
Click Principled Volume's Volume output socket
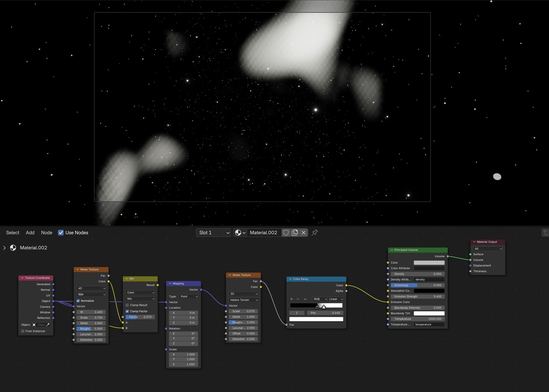[x=448, y=257]
